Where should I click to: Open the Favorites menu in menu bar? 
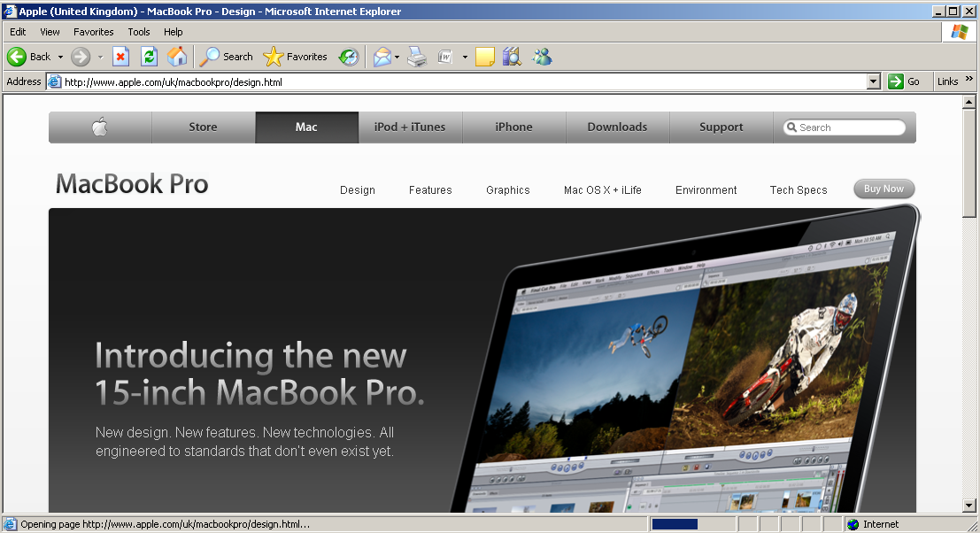click(x=94, y=32)
